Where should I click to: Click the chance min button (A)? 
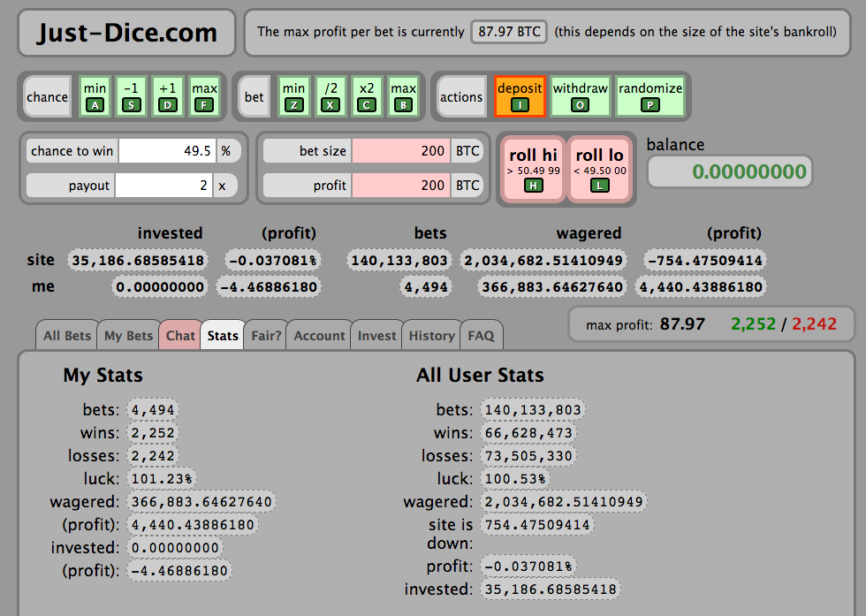[95, 96]
